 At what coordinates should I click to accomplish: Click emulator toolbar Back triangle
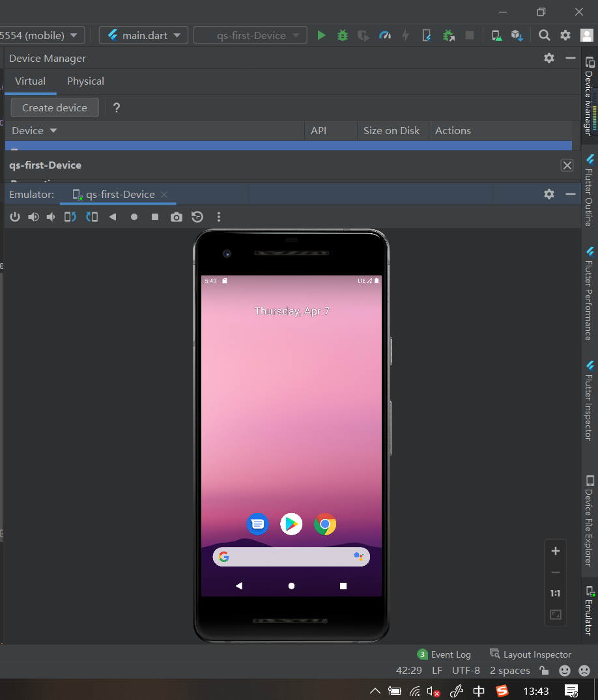tap(113, 217)
